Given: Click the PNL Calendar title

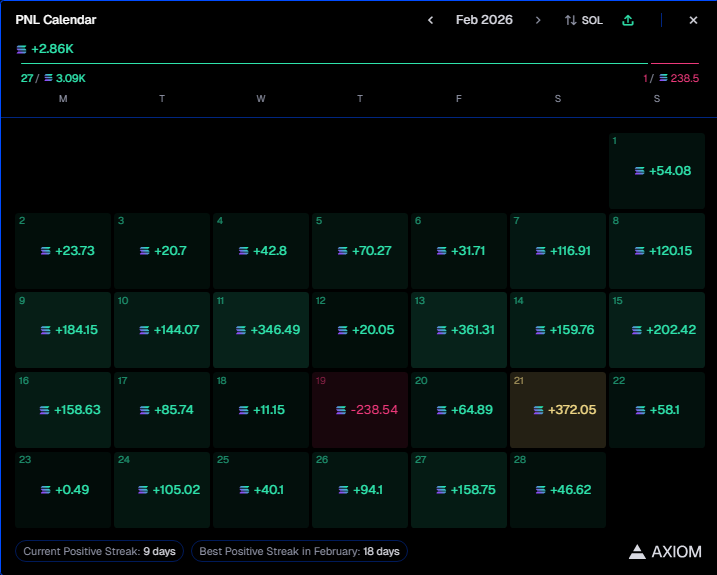Looking at the screenshot, I should point(56,20).
